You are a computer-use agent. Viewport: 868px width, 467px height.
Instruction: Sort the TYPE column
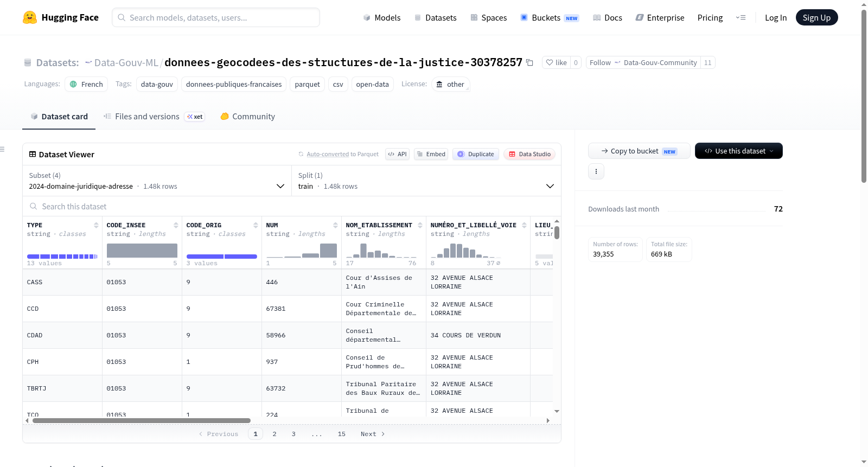(x=96, y=225)
